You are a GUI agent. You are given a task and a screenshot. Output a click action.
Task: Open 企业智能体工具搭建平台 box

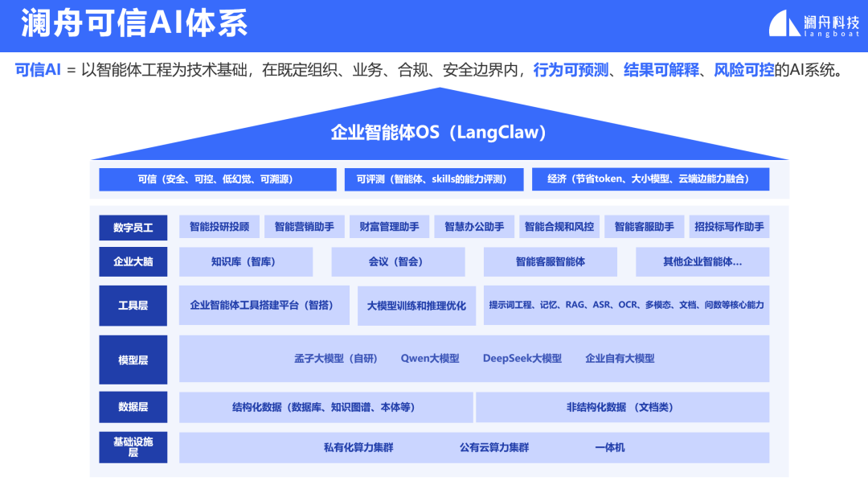264,306
